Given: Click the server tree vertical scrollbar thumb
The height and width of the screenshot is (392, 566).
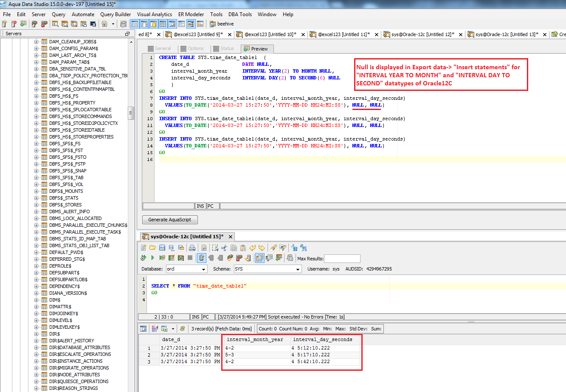Looking at the screenshot, I should [x=131, y=113].
